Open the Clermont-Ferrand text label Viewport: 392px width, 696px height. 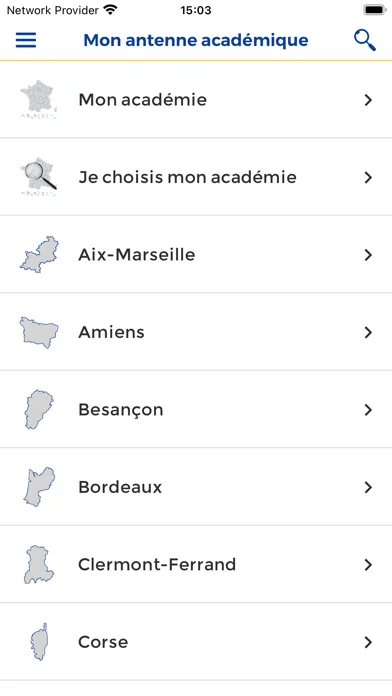[x=157, y=565]
